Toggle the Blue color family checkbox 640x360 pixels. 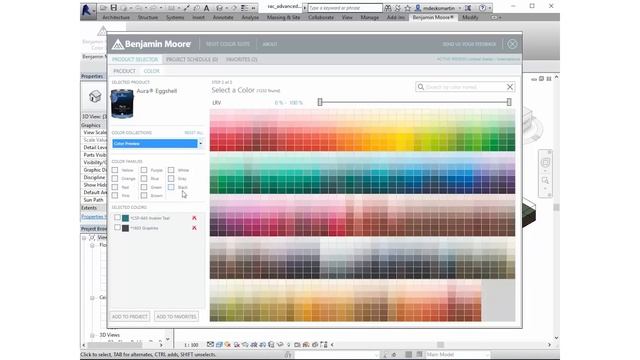point(144,178)
